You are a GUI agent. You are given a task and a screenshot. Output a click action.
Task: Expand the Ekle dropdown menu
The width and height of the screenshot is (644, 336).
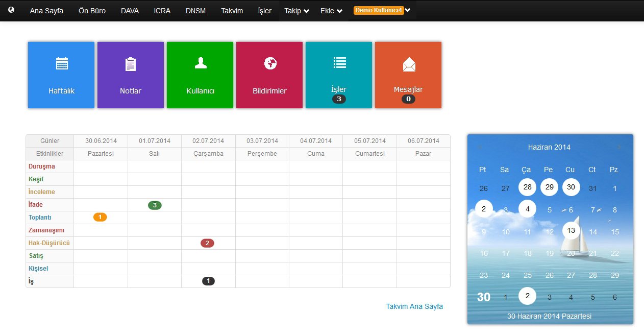[331, 11]
